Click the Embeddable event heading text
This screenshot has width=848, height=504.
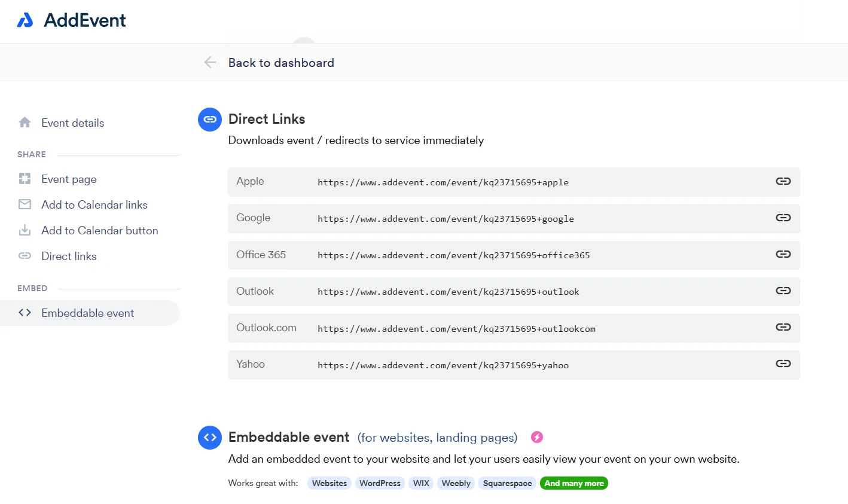click(x=289, y=437)
